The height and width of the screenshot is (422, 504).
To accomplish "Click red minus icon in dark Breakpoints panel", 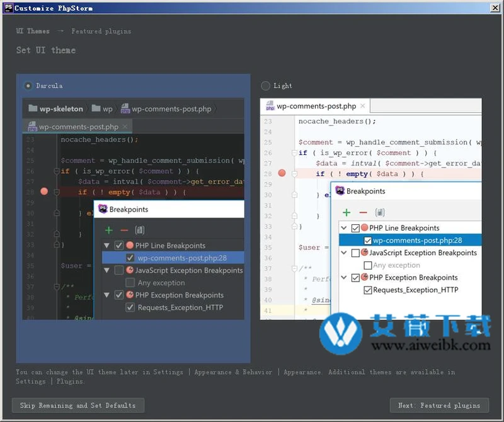I will tap(123, 231).
